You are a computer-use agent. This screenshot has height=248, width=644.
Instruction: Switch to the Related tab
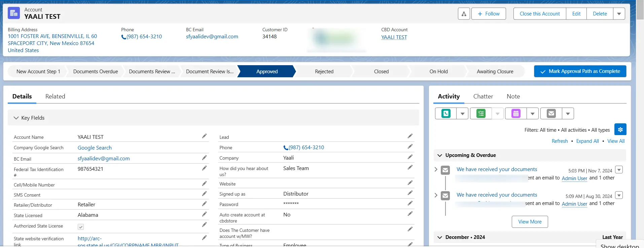click(55, 96)
